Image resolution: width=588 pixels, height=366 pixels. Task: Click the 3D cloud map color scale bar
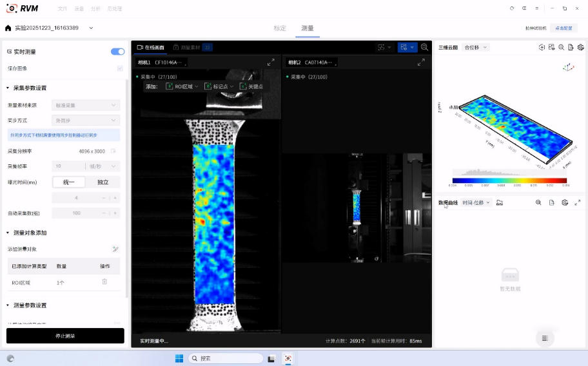(509, 180)
